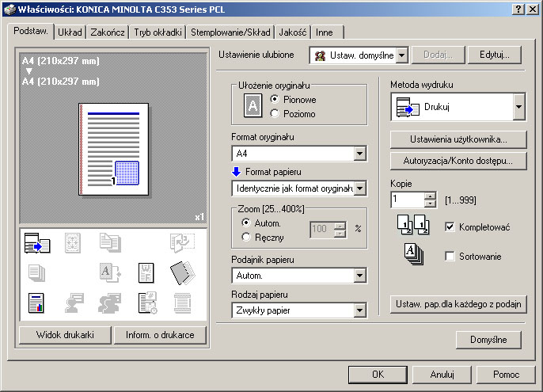Image resolution: width=543 pixels, height=392 pixels.
Task: Open the Zakończ tab
Action: pos(108,32)
